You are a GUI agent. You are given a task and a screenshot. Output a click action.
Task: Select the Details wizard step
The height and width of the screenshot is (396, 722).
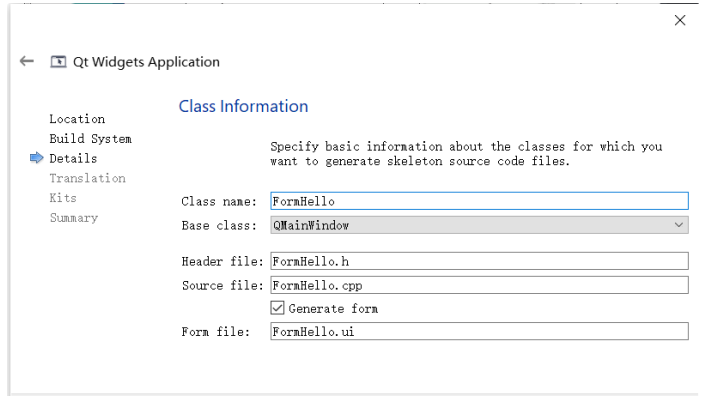click(73, 158)
